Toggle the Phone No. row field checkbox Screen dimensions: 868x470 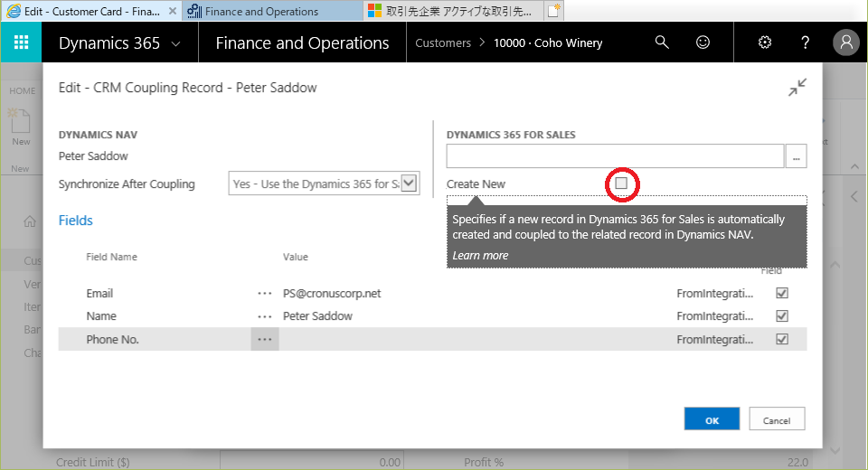781,339
